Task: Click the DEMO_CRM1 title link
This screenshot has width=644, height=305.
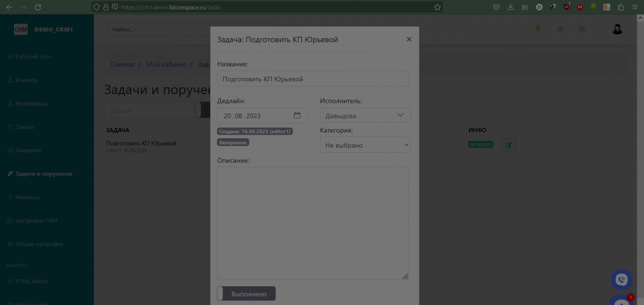Action: (54, 29)
